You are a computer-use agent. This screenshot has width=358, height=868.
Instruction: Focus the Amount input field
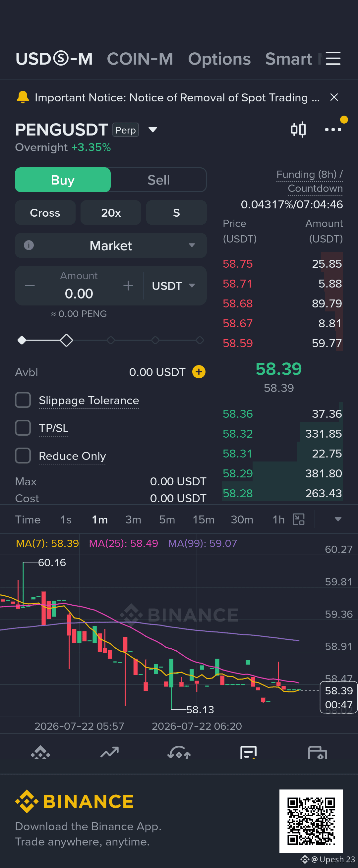[79, 286]
